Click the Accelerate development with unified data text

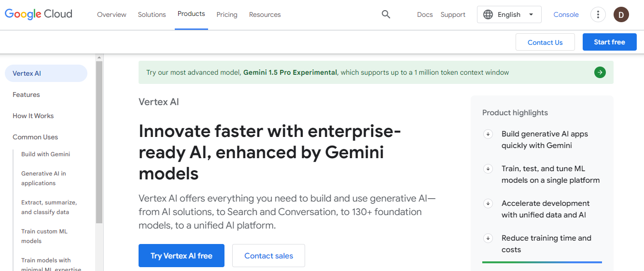coord(546,209)
